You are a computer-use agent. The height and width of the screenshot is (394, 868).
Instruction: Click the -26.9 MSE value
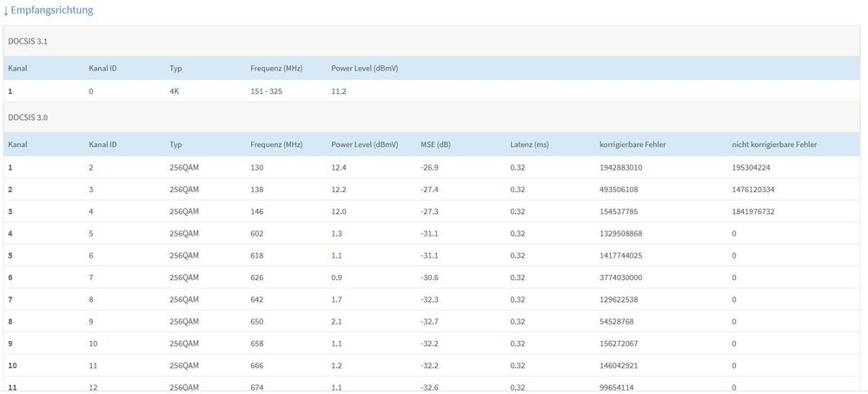pyautogui.click(x=429, y=167)
